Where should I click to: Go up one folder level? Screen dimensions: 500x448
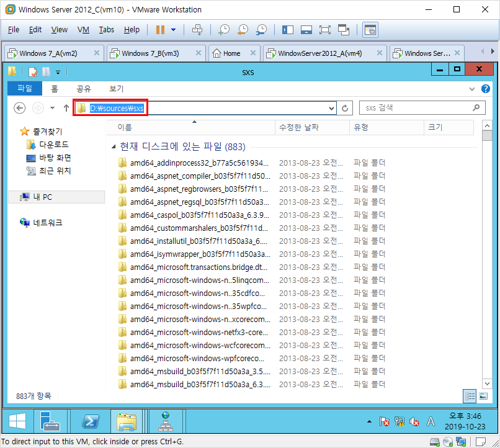coord(66,108)
